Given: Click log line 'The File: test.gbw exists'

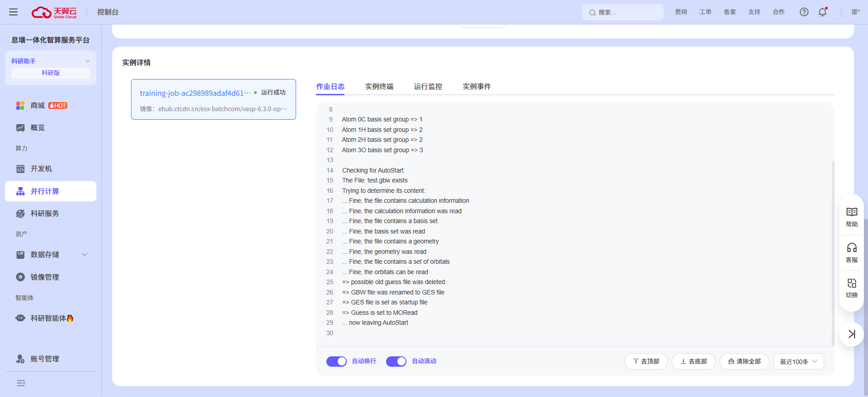Looking at the screenshot, I should [x=375, y=180].
